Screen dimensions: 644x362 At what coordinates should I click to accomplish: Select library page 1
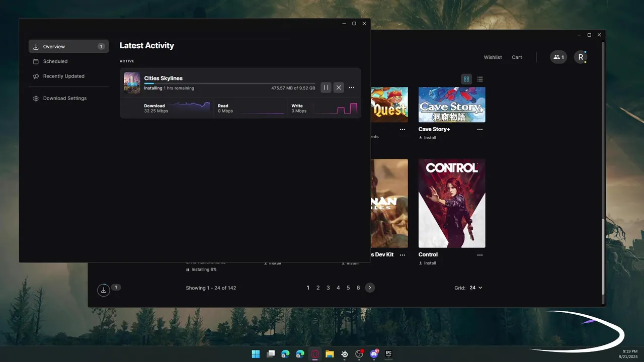click(308, 288)
